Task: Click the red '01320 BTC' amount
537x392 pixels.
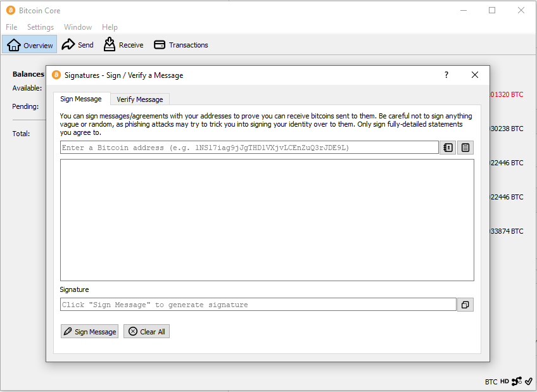Action: (x=507, y=94)
